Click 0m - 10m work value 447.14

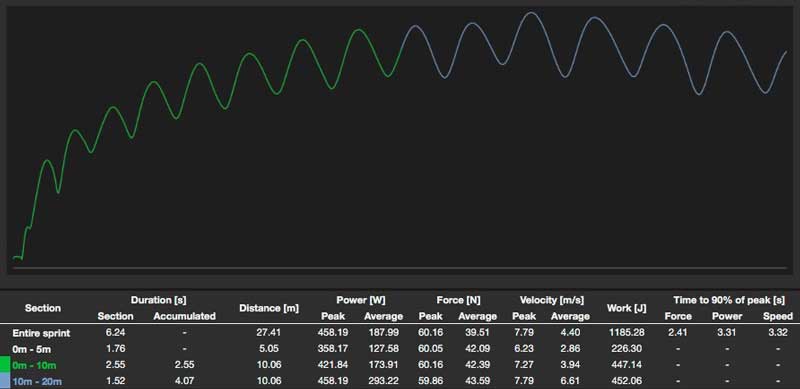[627, 366]
